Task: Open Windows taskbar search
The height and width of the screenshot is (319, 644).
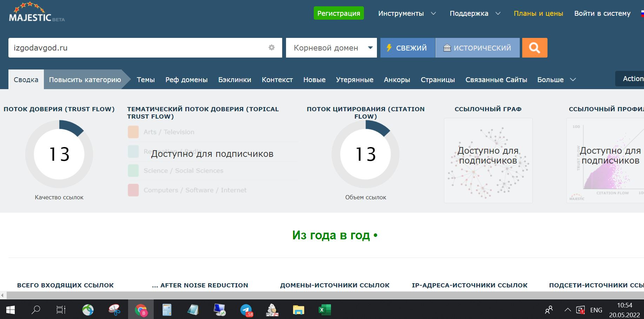Action: point(36,310)
